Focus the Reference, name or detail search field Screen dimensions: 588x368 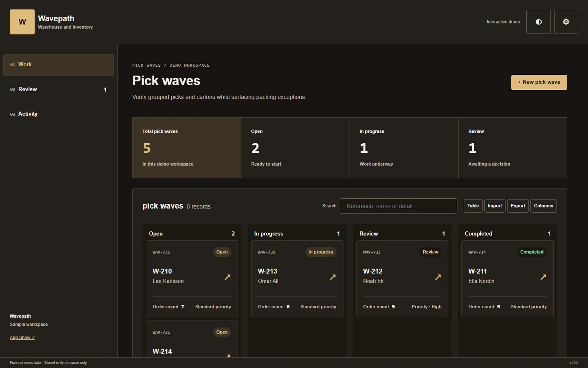398,206
